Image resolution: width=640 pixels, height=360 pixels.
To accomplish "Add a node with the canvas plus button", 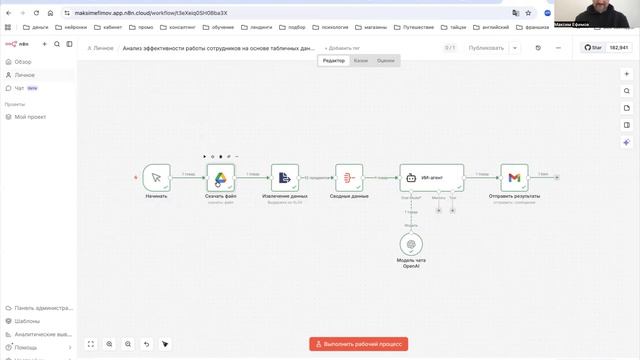I will point(627,74).
